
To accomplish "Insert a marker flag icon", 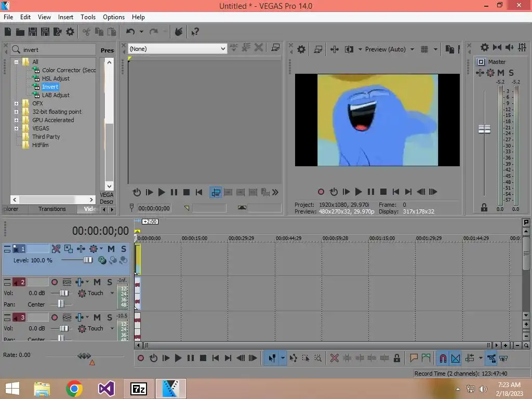I will click(x=414, y=358).
